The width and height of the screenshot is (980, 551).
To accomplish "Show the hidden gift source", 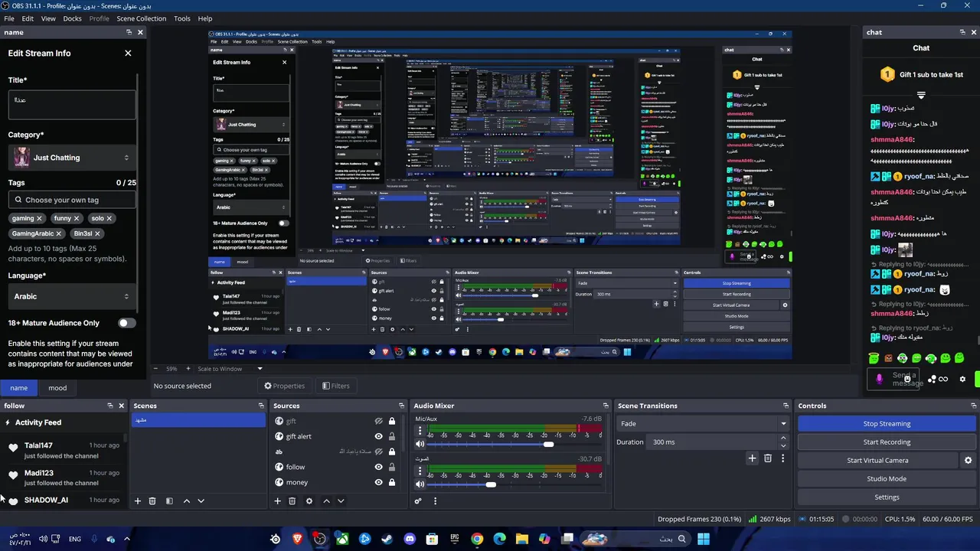I will 378,421.
